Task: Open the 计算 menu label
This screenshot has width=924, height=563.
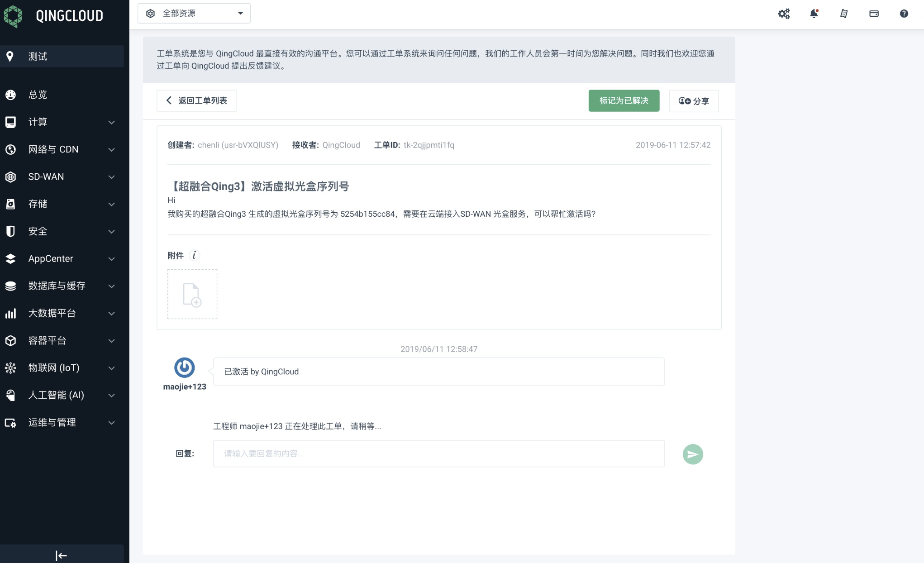Action: click(x=38, y=122)
